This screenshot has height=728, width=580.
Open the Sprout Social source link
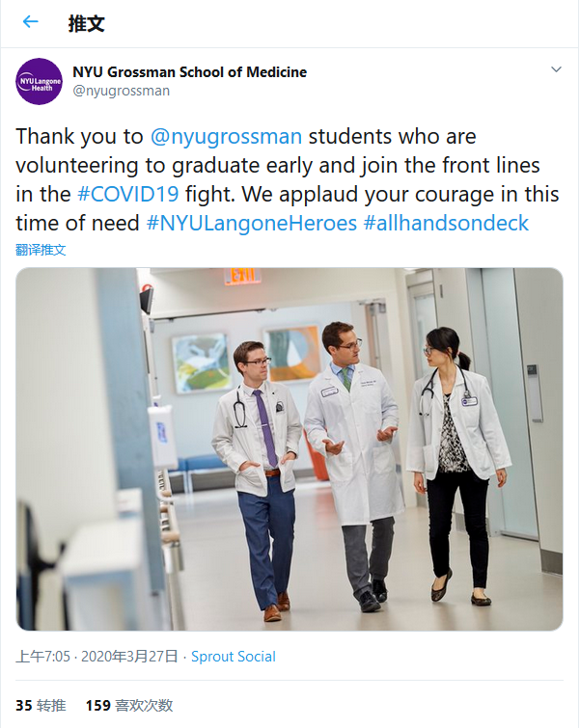click(233, 657)
